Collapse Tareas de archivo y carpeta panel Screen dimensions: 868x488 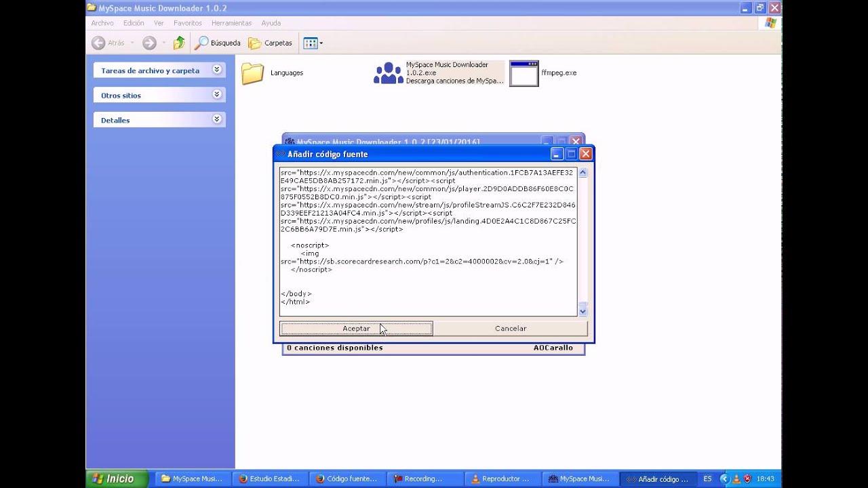217,70
